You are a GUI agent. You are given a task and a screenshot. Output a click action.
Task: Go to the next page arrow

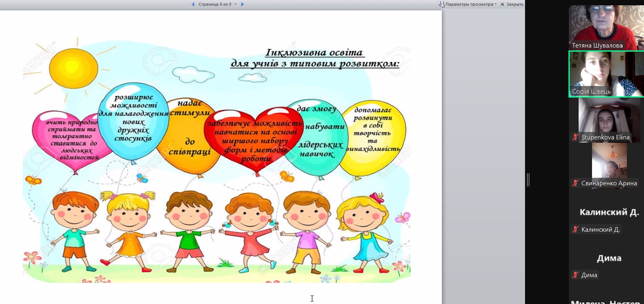(242, 4)
